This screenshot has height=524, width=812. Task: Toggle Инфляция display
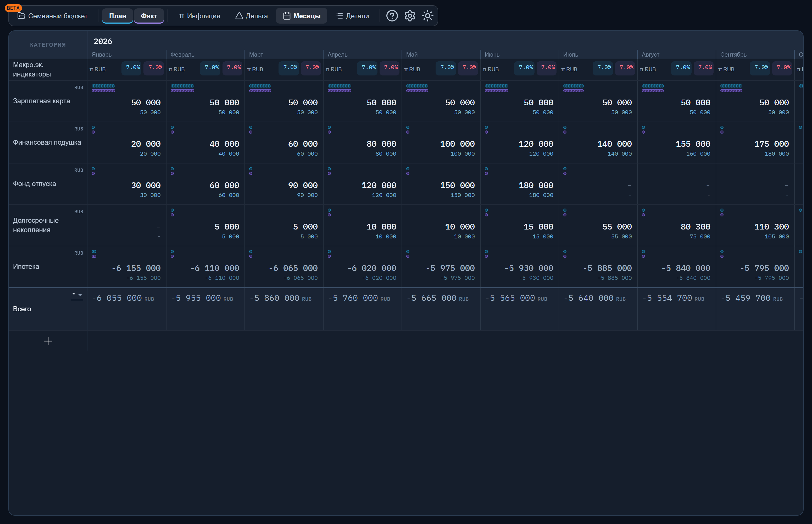(199, 16)
